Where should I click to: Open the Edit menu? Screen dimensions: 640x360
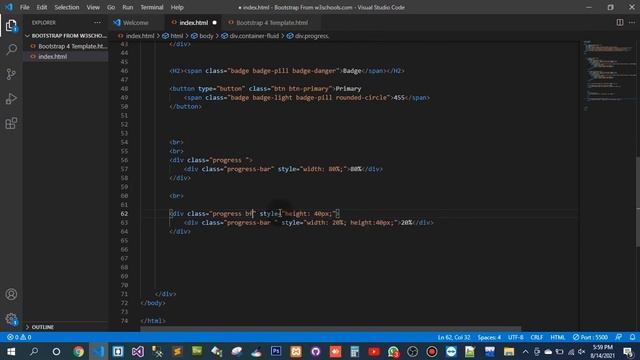click(42, 7)
